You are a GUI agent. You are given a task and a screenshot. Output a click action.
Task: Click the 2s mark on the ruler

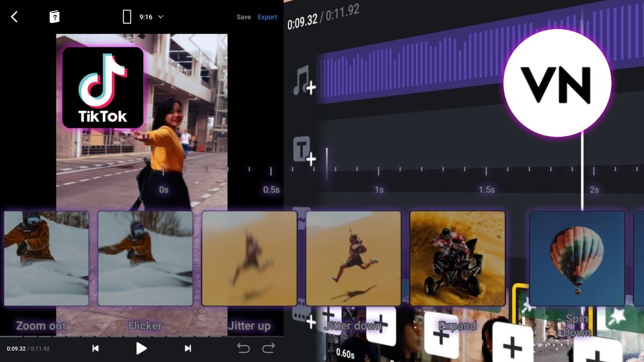pyautogui.click(x=594, y=190)
